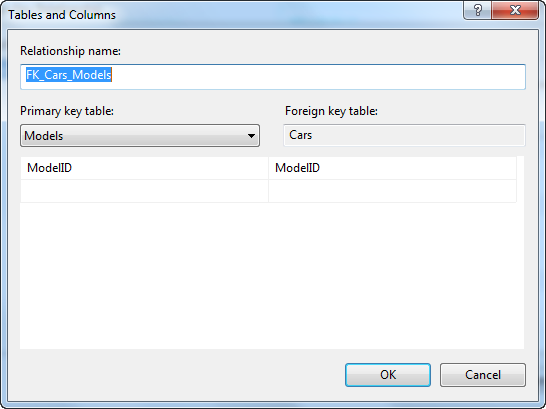Click the Primary key table label
This screenshot has width=546, height=409.
pyautogui.click(x=67, y=111)
